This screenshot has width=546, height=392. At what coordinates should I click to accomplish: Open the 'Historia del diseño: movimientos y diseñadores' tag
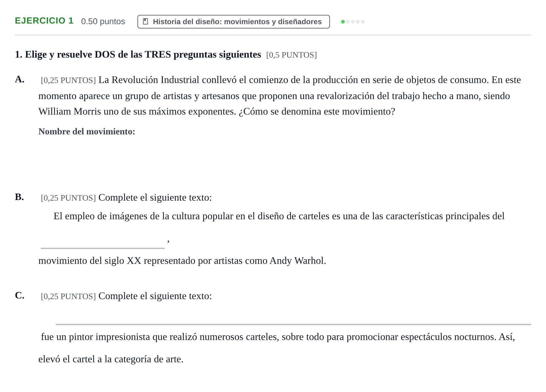[x=234, y=22]
